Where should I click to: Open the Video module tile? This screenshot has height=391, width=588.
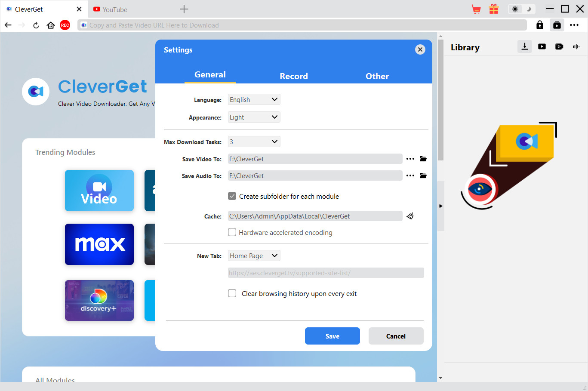pyautogui.click(x=99, y=191)
